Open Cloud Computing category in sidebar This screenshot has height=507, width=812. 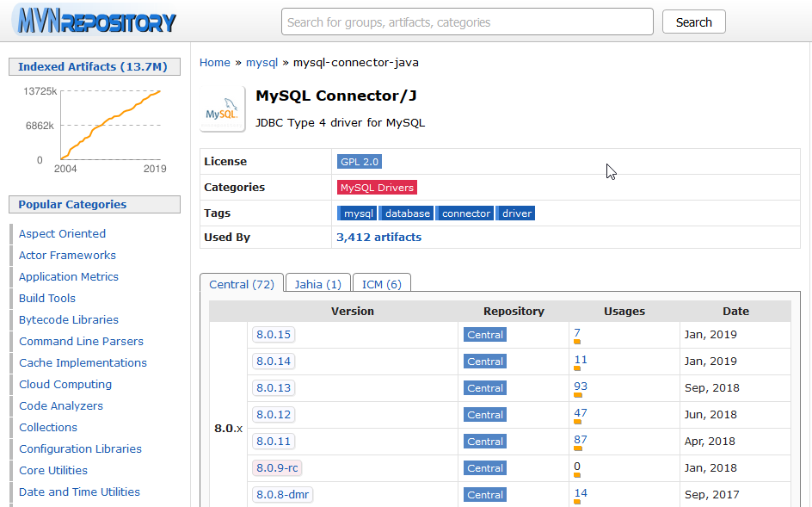pos(65,385)
